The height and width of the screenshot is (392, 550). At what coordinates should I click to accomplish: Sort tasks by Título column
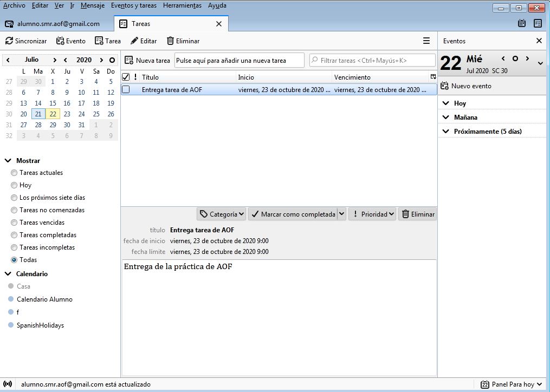tap(187, 77)
